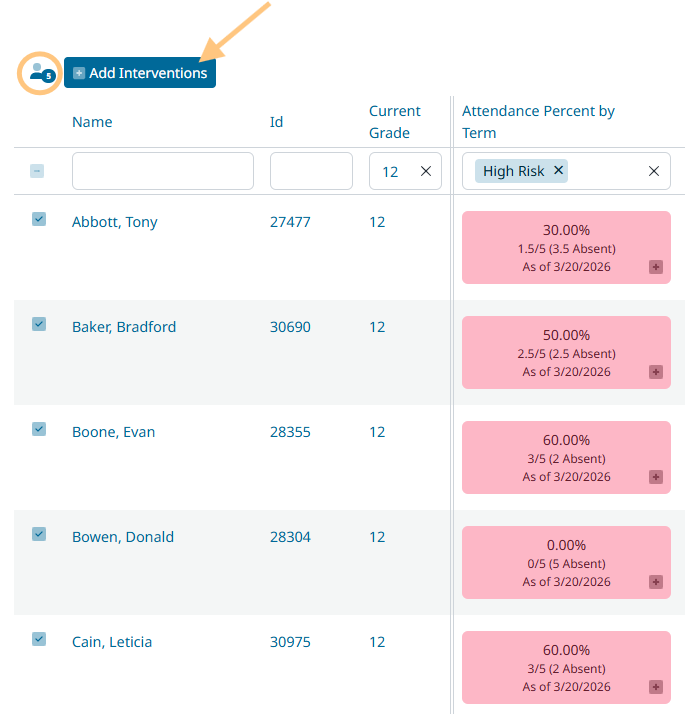Expand Donald Bowen's attendance plus icon
Screen dimensions: 685x714
point(656,582)
